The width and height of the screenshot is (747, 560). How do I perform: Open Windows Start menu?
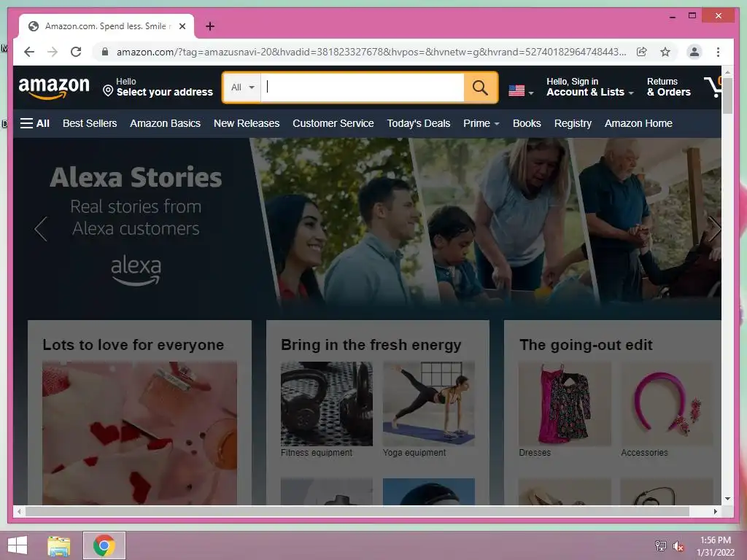click(x=18, y=545)
